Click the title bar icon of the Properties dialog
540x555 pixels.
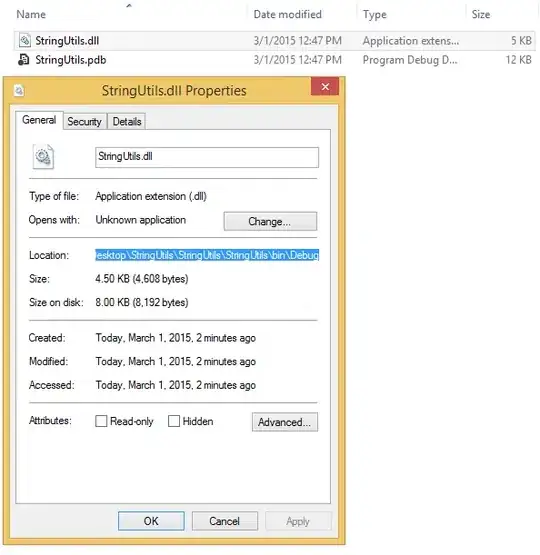(19, 90)
